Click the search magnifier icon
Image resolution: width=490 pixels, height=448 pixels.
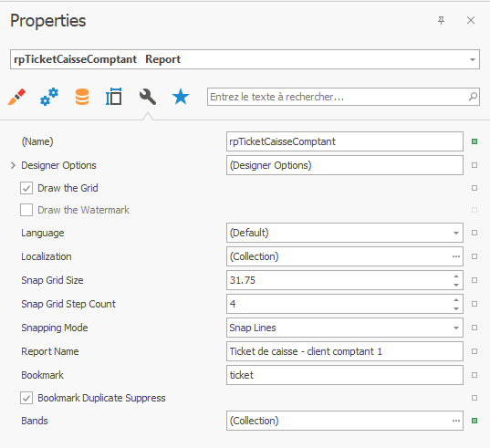473,97
